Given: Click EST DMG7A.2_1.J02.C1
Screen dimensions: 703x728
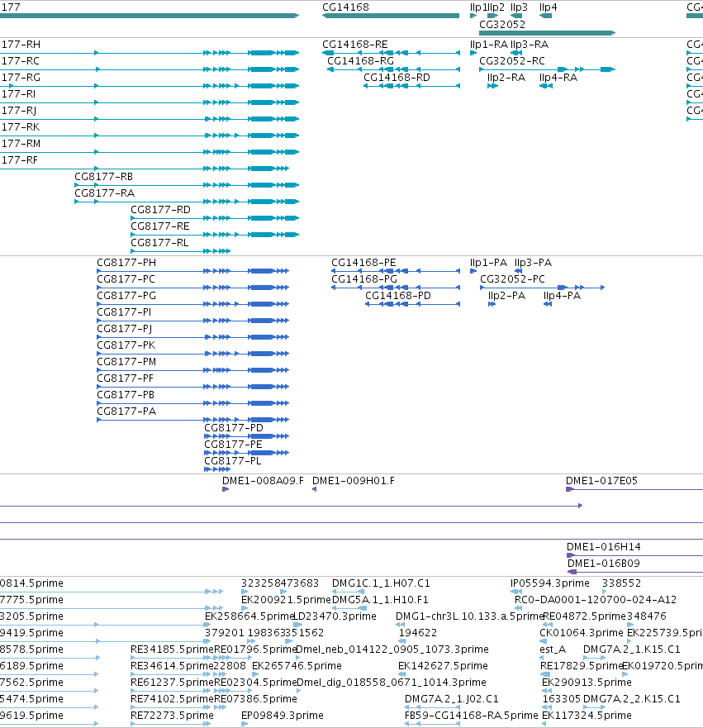Looking at the screenshot, I should click(x=452, y=699).
